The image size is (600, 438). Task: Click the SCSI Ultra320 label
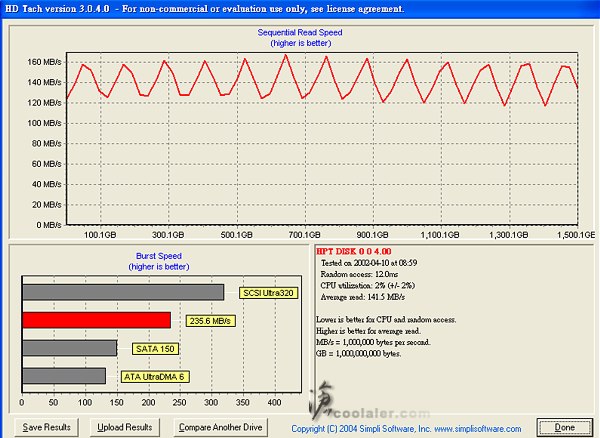click(268, 293)
